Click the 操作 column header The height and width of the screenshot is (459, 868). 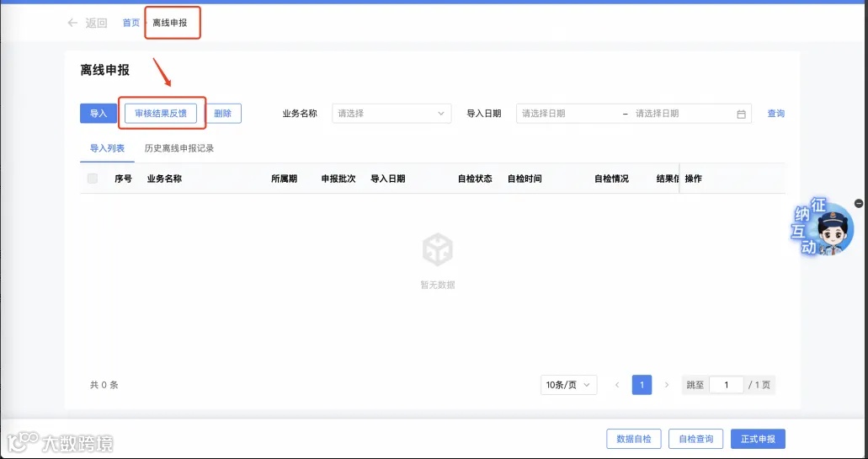694,179
